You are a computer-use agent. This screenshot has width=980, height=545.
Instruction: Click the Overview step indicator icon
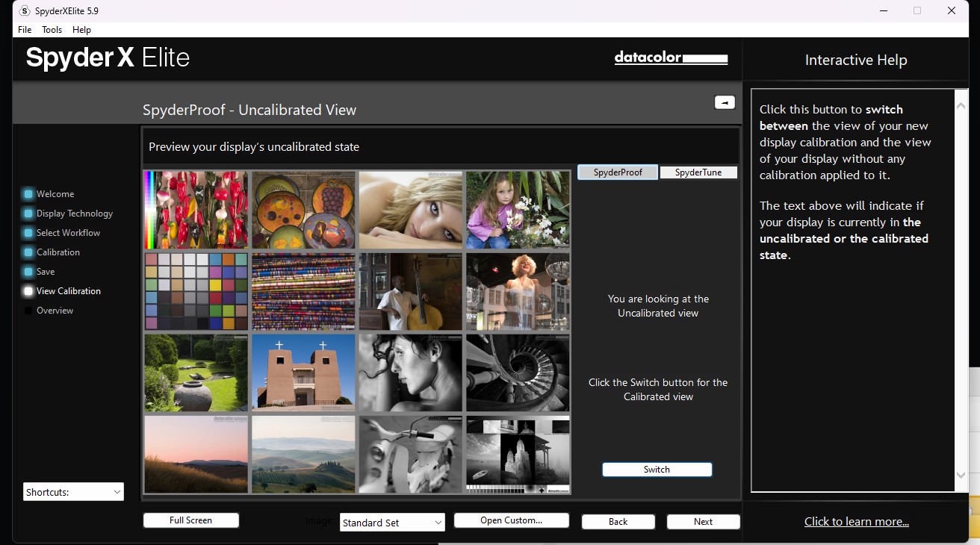(28, 311)
